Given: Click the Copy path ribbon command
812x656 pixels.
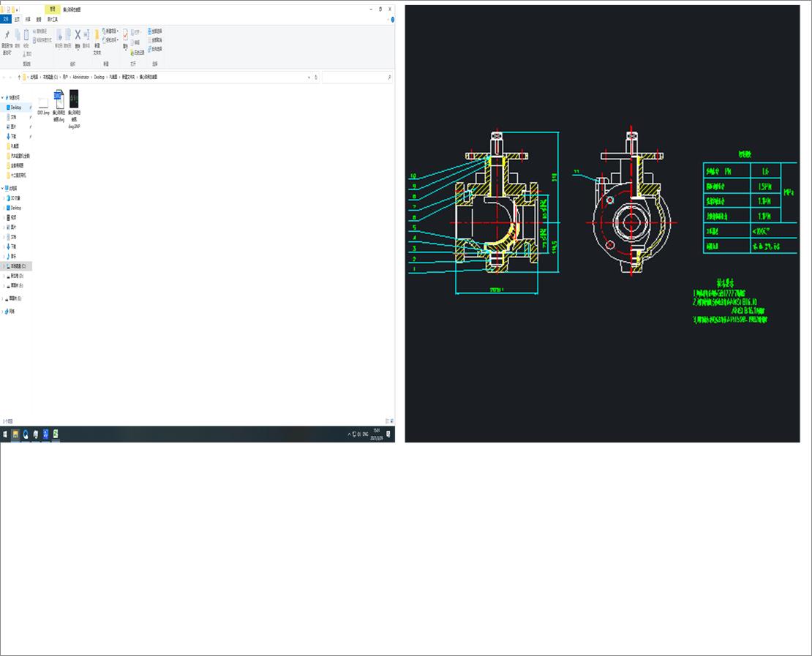Looking at the screenshot, I should [40, 31].
